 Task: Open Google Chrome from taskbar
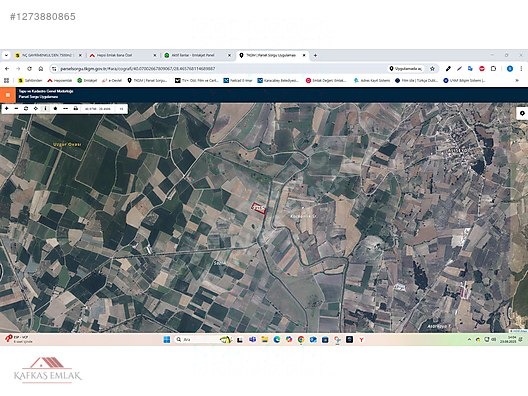[301, 340]
